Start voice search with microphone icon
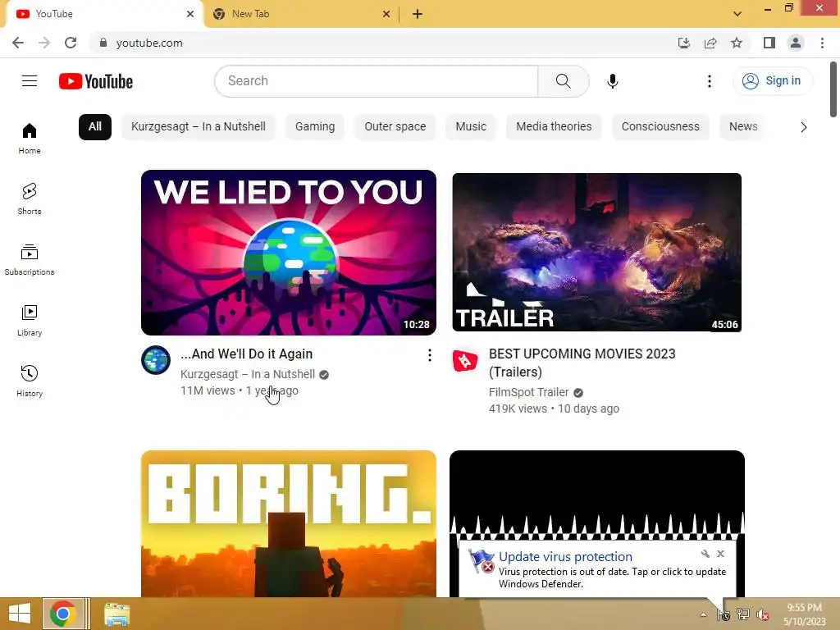 click(x=612, y=81)
